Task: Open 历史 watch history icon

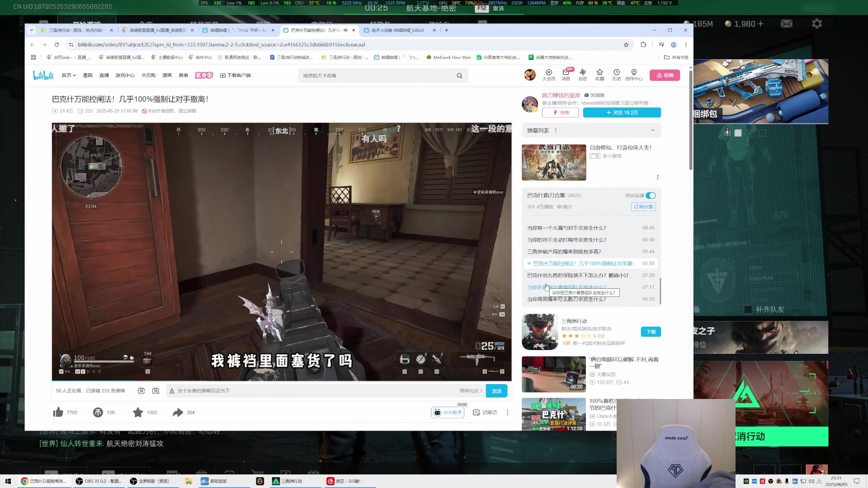Action: pos(617,75)
